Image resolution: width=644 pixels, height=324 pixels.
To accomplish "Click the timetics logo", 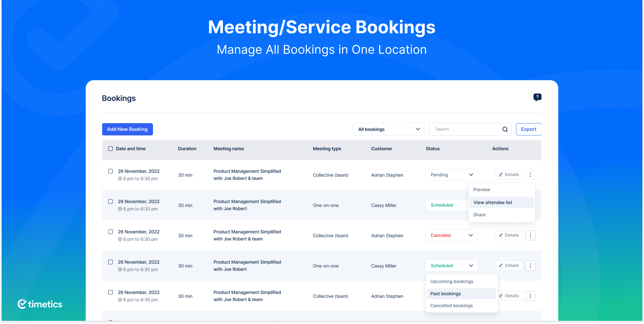I will tap(40, 304).
